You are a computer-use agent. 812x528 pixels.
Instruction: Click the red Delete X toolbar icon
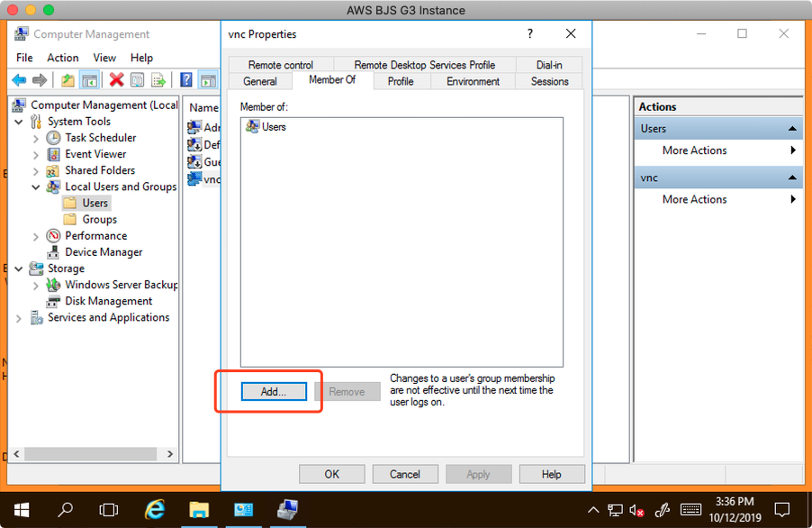(x=116, y=80)
